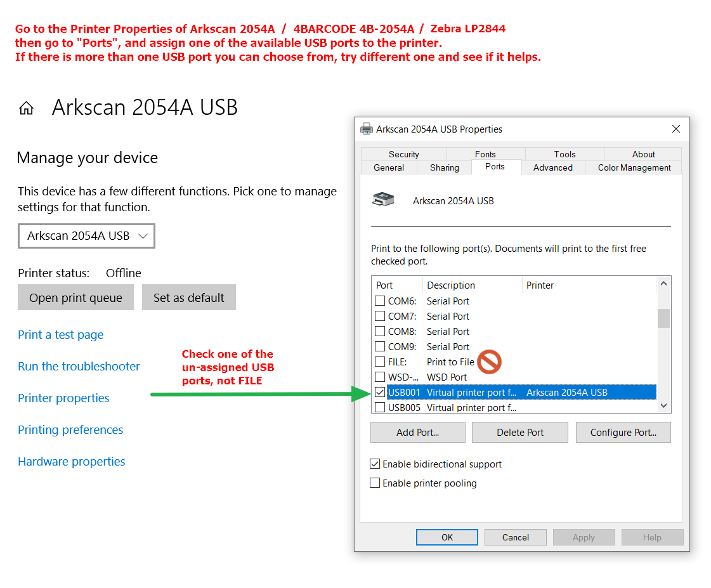Click the Description column header
711x588 pixels.
click(473, 285)
